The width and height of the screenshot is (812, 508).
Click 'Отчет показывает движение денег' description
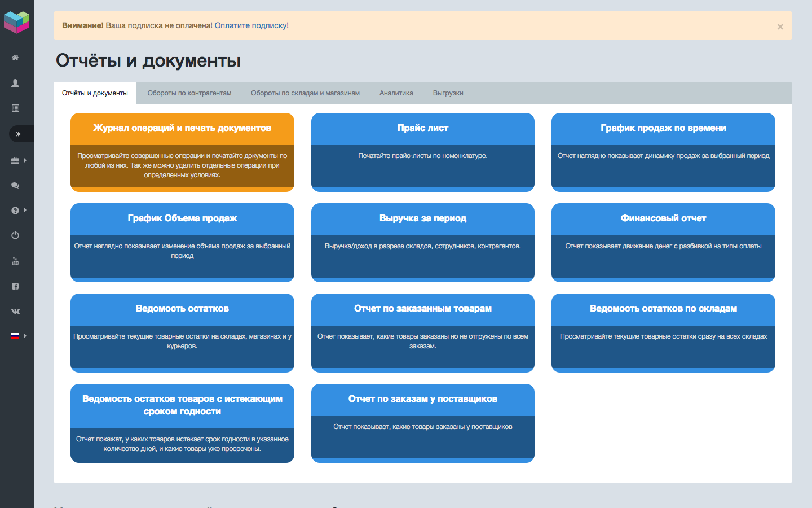point(663,246)
